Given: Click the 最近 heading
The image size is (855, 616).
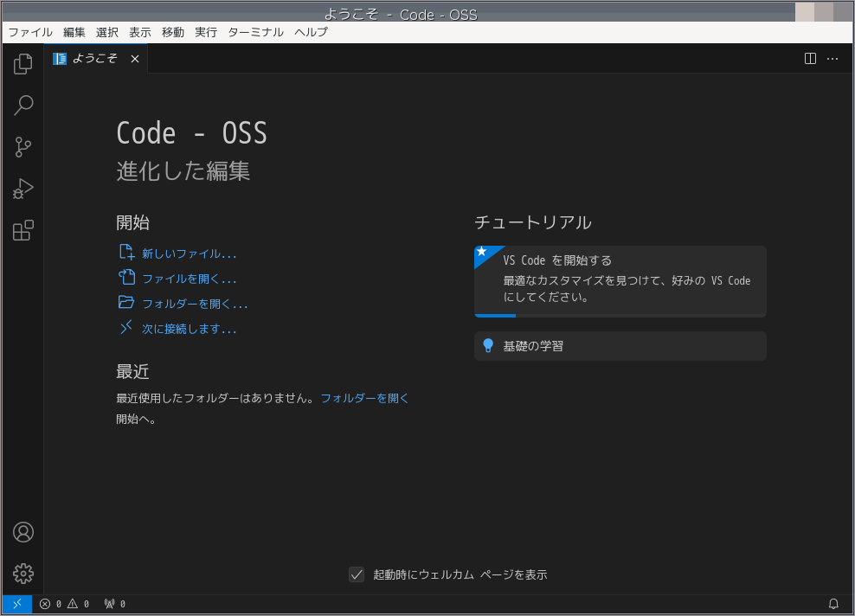Looking at the screenshot, I should click(x=132, y=372).
